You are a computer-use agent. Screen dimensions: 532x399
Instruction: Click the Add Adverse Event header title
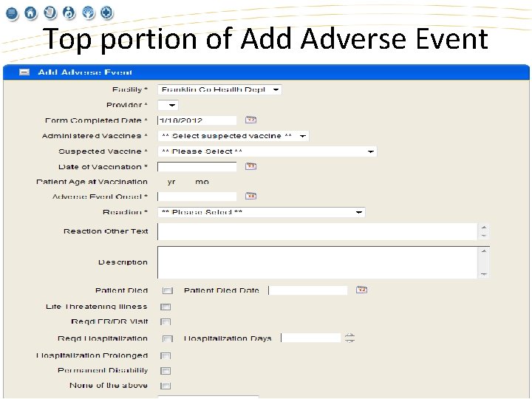pos(85,72)
